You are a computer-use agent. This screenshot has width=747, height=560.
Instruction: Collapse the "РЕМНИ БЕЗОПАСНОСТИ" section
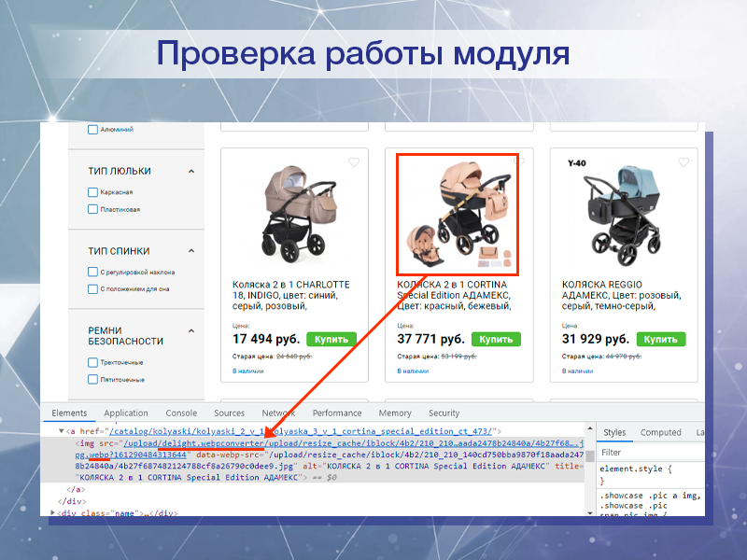191,330
